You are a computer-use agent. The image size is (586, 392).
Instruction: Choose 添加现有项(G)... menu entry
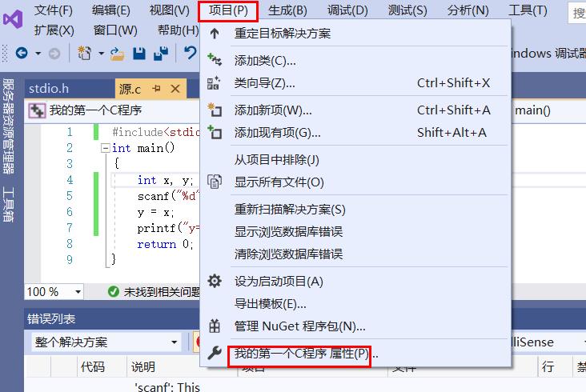[x=355, y=133]
